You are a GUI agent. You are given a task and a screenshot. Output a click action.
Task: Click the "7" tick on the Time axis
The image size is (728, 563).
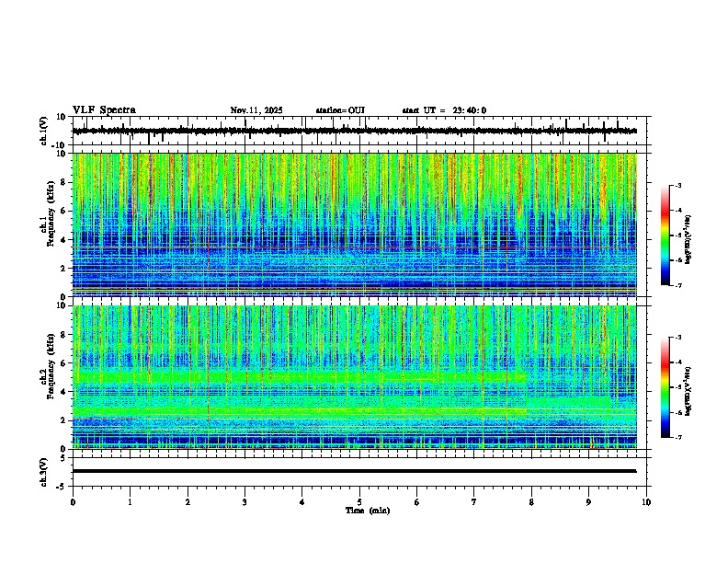(474, 502)
